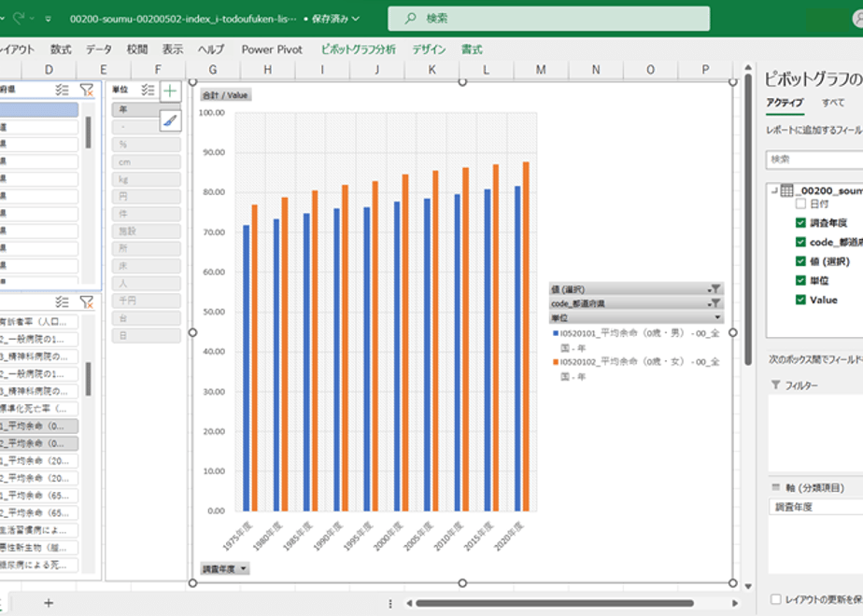Toggle multi-select in the prefecture slicer header
The height and width of the screenshot is (616, 863).
(62, 90)
